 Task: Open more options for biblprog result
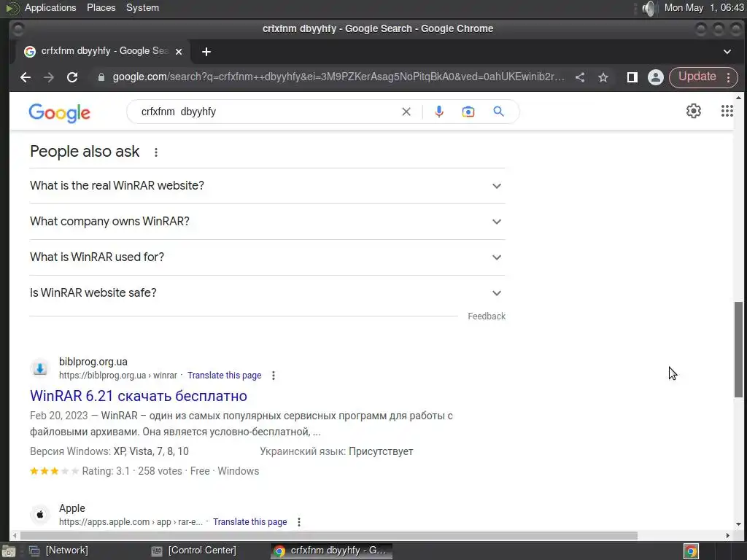[274, 376]
